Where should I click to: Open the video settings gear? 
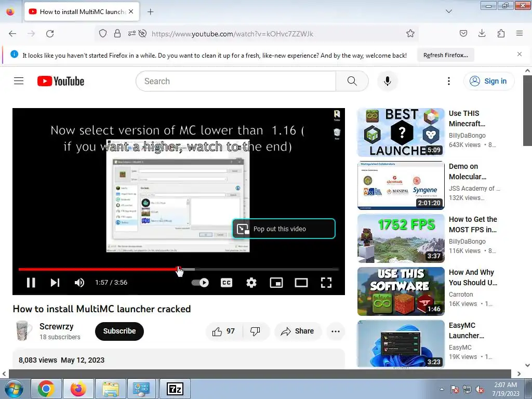251,282
